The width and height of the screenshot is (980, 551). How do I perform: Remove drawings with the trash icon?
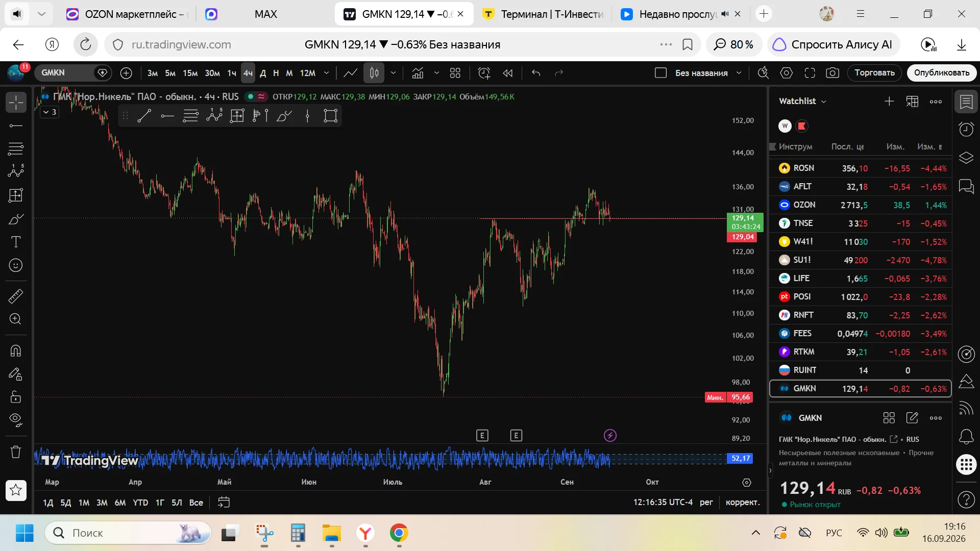16,452
